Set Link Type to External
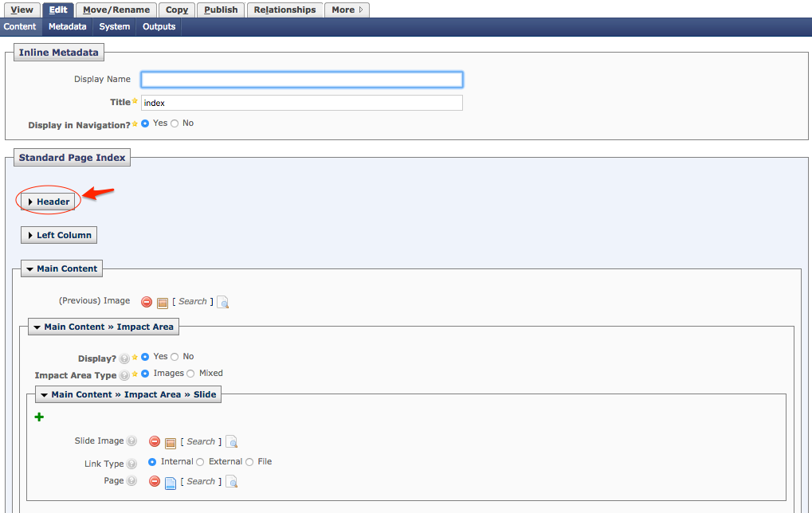Screen dimensions: 812x513 coord(201,462)
